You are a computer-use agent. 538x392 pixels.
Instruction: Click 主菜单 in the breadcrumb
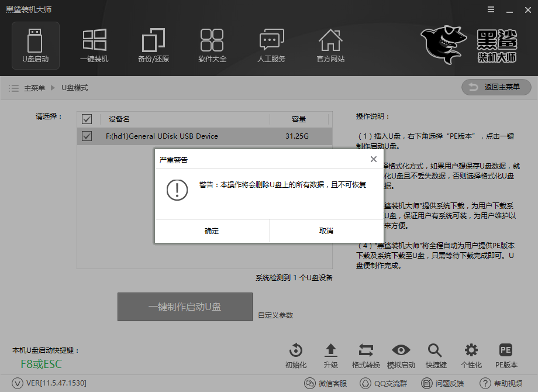point(33,87)
